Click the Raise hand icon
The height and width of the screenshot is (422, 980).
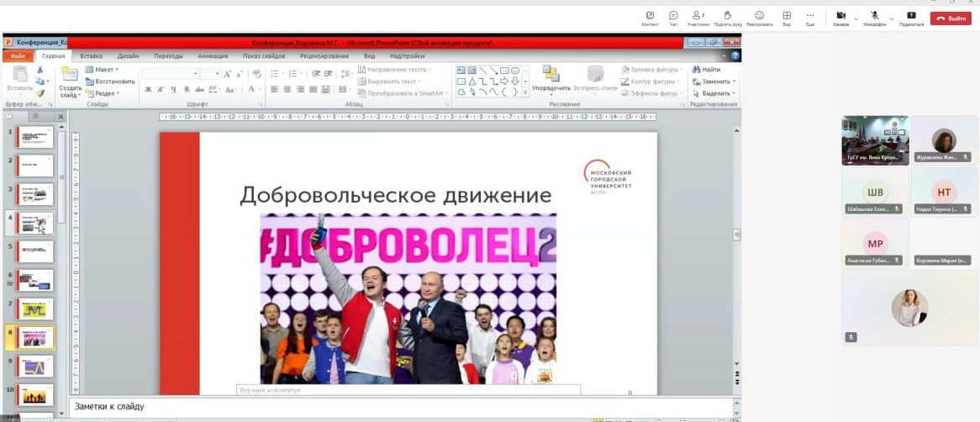click(728, 16)
